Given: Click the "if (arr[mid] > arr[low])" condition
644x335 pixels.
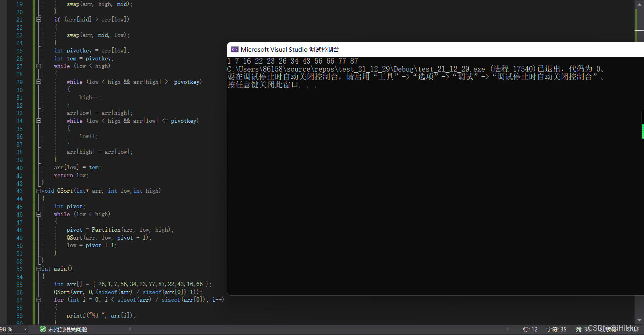Looking at the screenshot, I should coord(92,19).
